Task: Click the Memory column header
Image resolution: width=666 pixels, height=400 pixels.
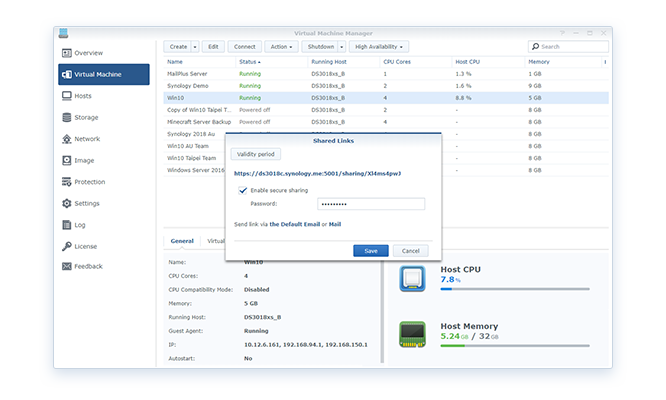Action: (x=563, y=62)
